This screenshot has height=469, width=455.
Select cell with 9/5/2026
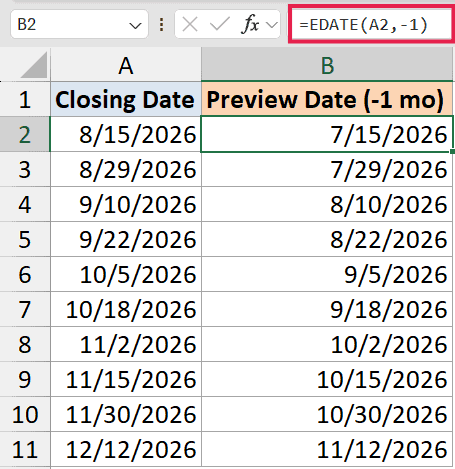click(327, 274)
